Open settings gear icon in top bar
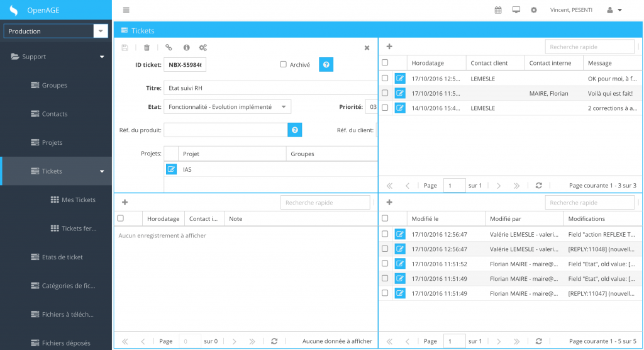This screenshot has height=350, width=644. pyautogui.click(x=534, y=10)
